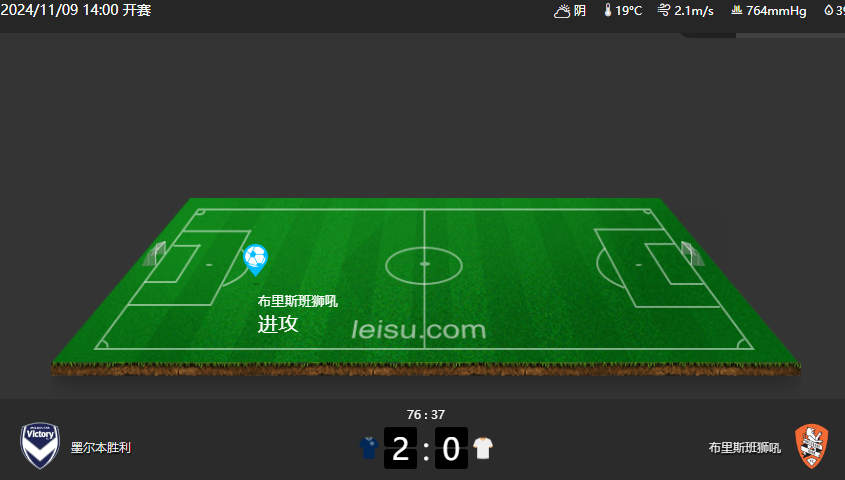Click the away score digit 0
This screenshot has width=845, height=480.
(451, 448)
